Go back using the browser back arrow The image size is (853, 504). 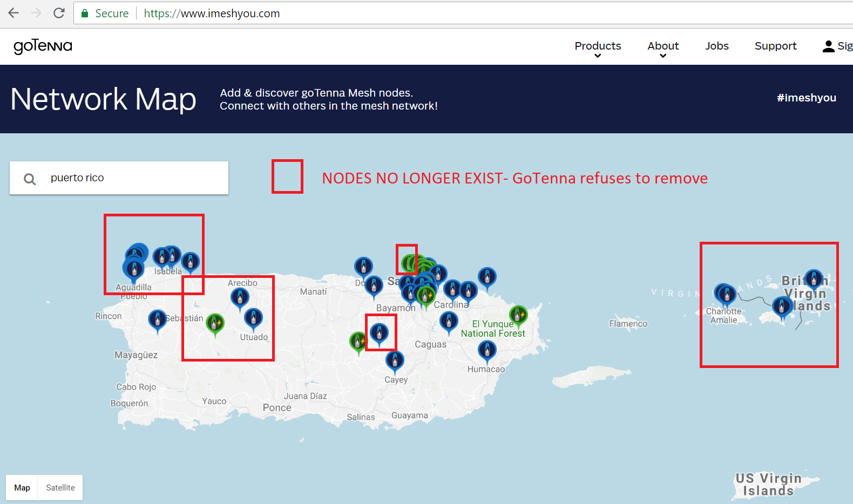pyautogui.click(x=13, y=13)
